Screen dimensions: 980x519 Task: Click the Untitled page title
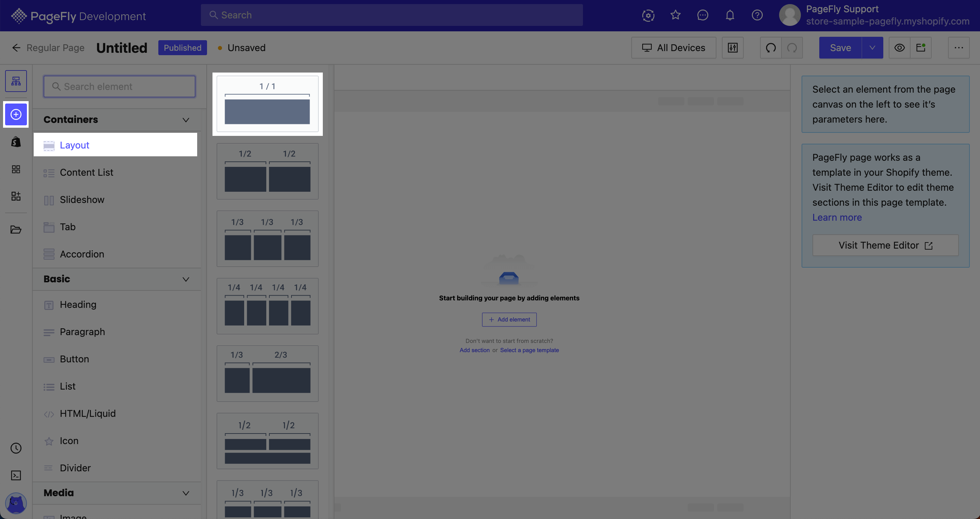tap(122, 48)
